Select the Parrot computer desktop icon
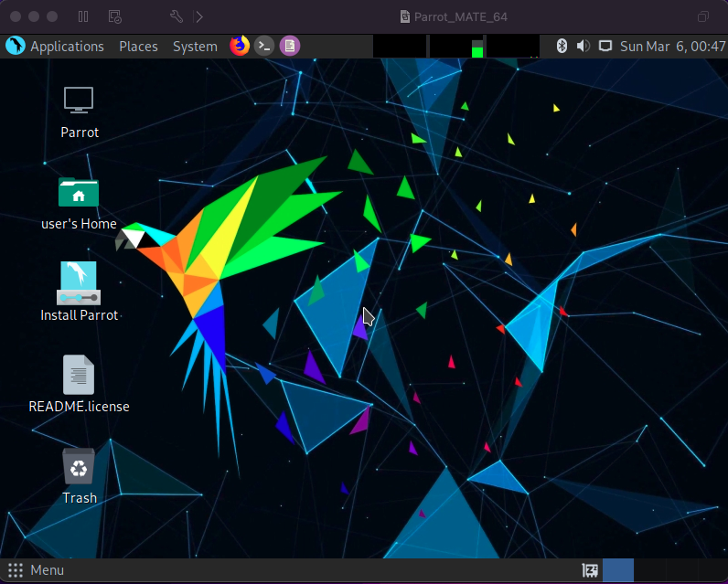 79,100
